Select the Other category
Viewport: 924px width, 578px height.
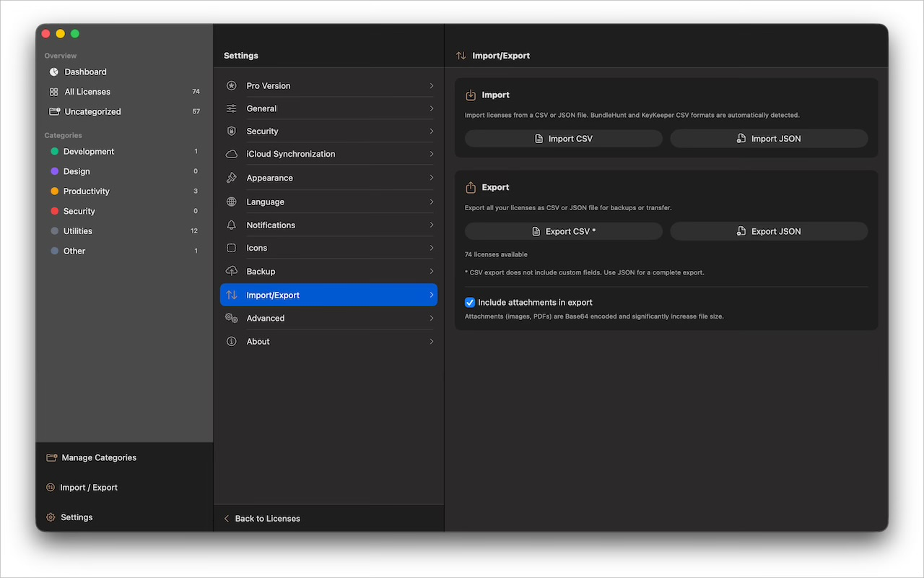(124, 251)
